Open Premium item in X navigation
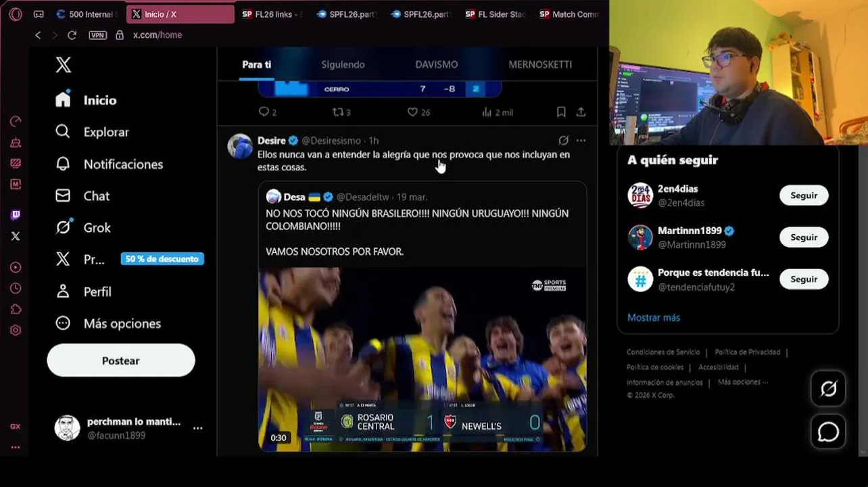This screenshot has width=868, height=487. pos(80,259)
